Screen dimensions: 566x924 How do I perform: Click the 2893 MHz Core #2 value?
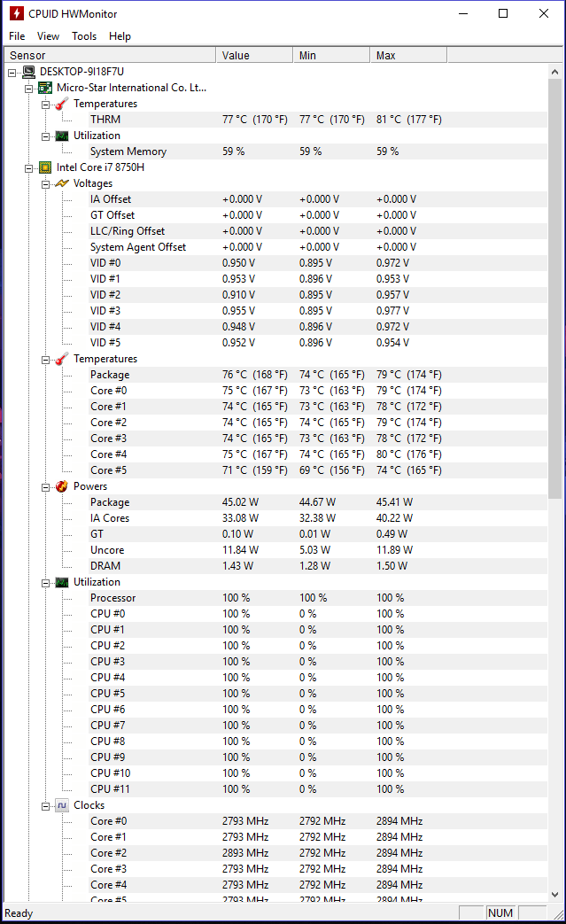click(245, 853)
